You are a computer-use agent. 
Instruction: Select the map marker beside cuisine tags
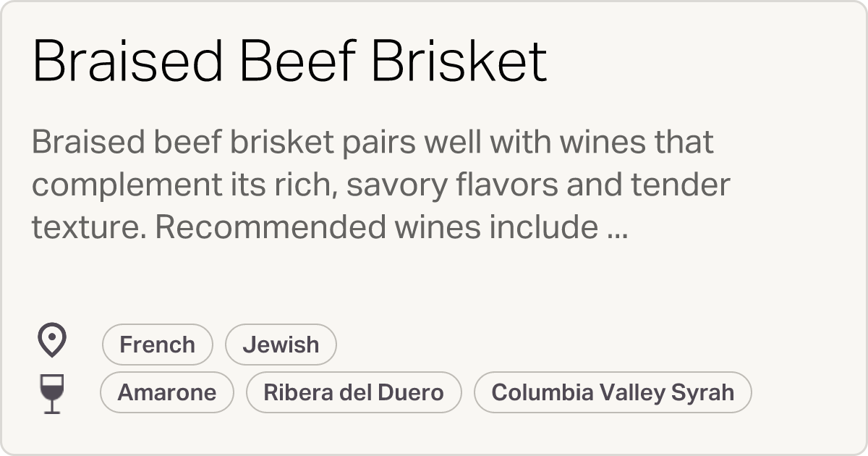(x=51, y=340)
